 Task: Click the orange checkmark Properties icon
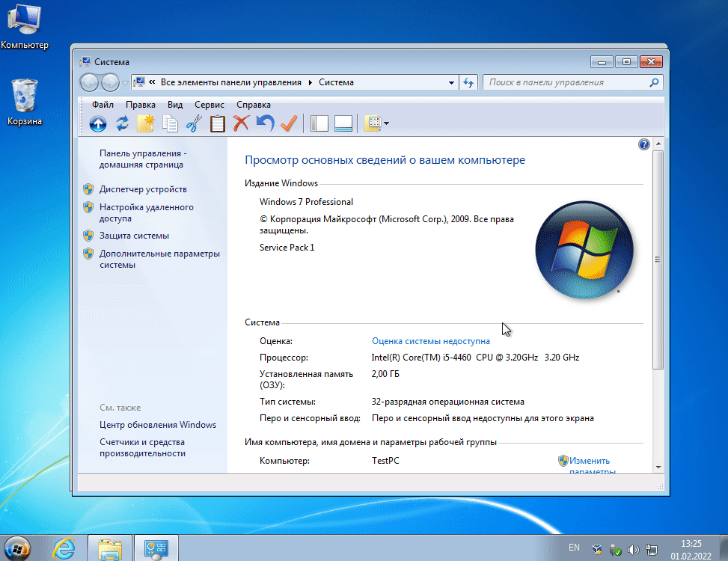coord(289,123)
